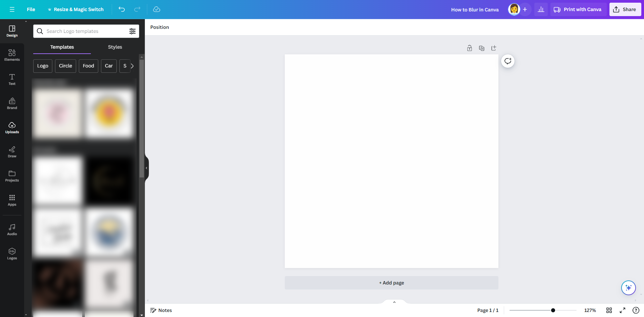The height and width of the screenshot is (317, 644).
Task: Open the Apps panel
Action: coord(12,200)
